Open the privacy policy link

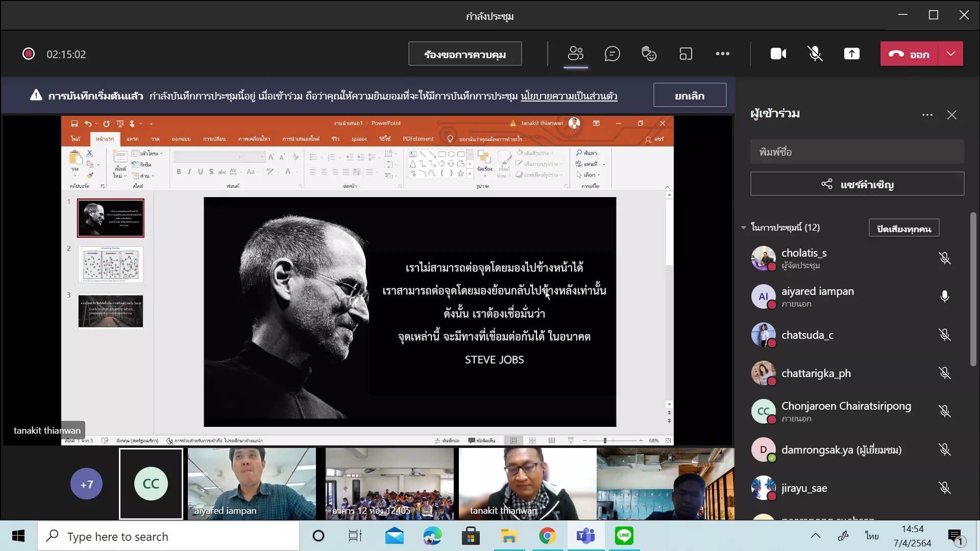(x=569, y=96)
